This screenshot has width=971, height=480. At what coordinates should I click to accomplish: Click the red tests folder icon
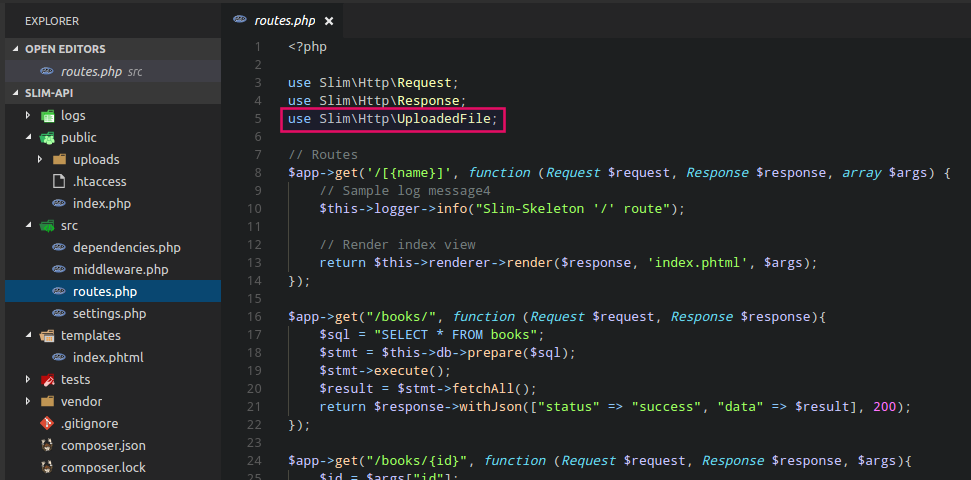click(47, 380)
